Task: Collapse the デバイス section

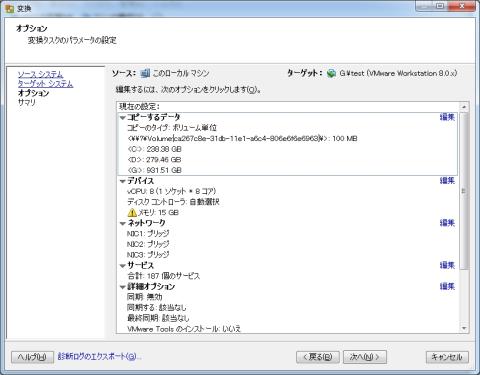Action: [x=123, y=181]
